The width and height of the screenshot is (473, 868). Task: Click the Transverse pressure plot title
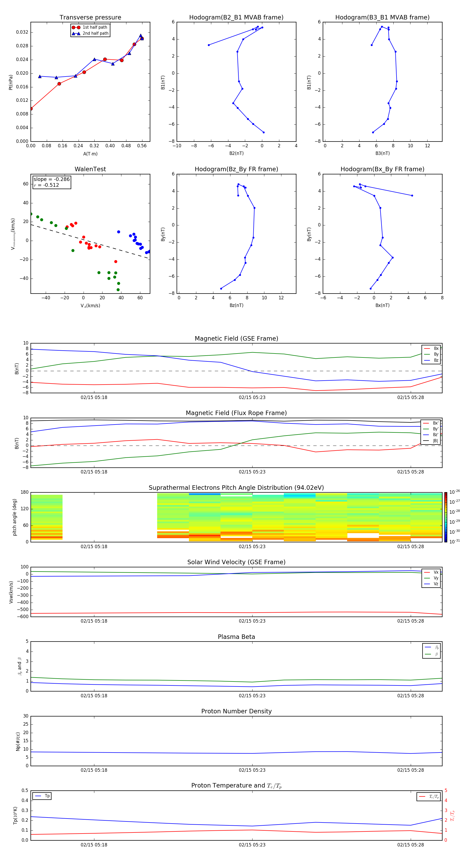[90, 18]
